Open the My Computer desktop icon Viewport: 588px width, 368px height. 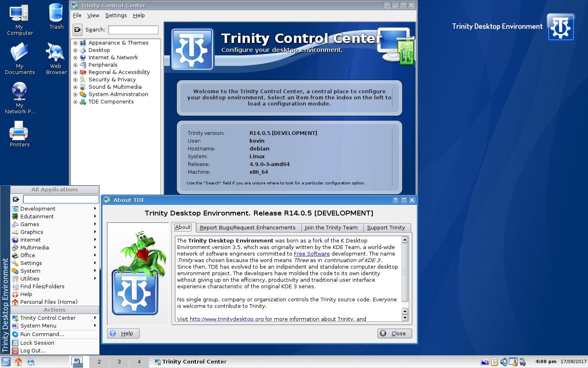point(20,20)
